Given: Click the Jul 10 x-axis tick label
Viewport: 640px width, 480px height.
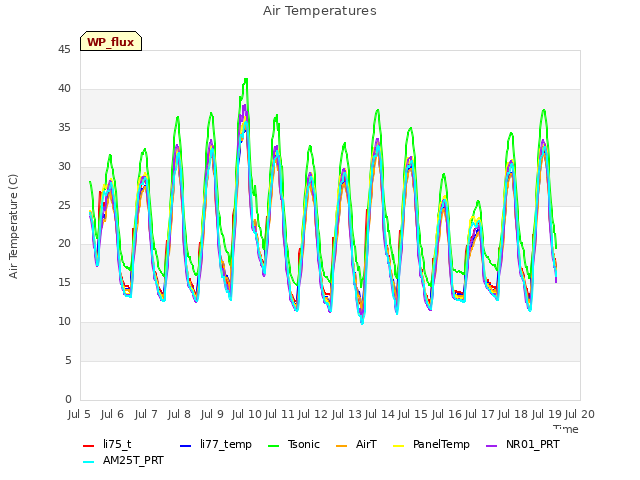Looking at the screenshot, I should click(247, 414).
